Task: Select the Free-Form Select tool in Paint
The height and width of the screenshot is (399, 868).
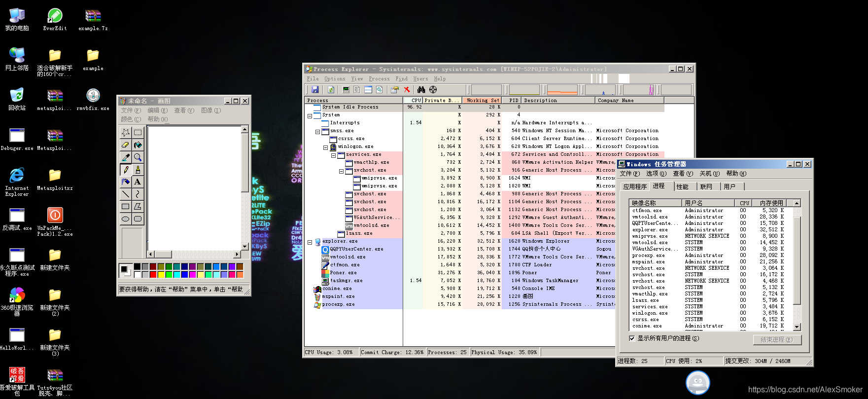Action: 126,132
